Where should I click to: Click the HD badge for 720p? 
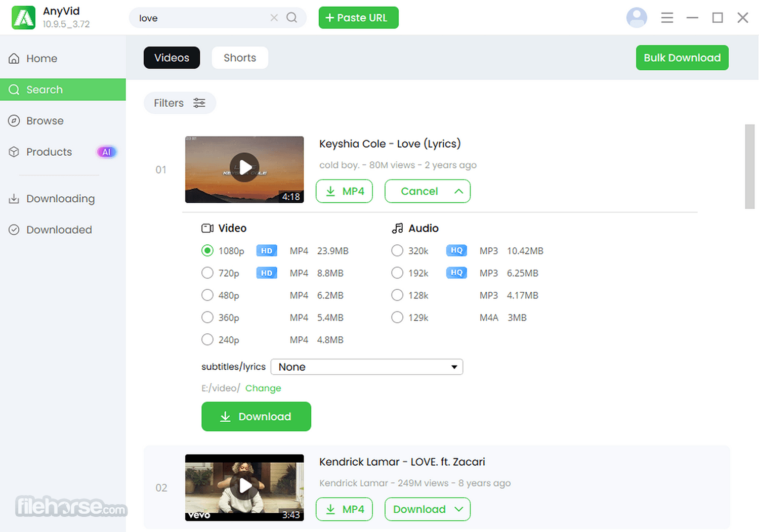pyautogui.click(x=267, y=273)
